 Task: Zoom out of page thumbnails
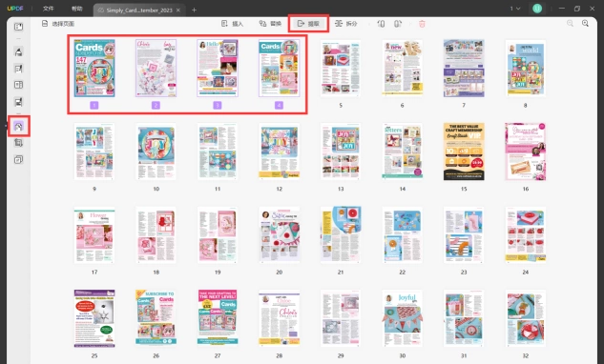click(x=570, y=24)
